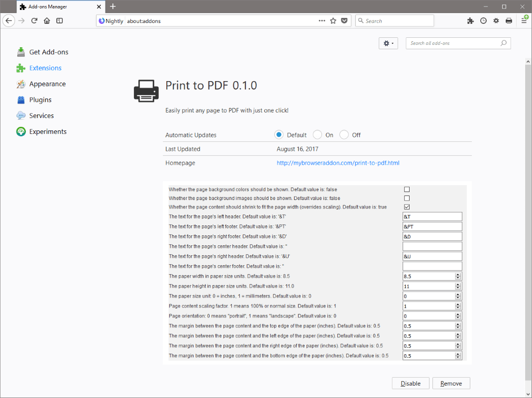The height and width of the screenshot is (398, 532).
Task: Set automatic updates to Off
Action: pos(344,135)
